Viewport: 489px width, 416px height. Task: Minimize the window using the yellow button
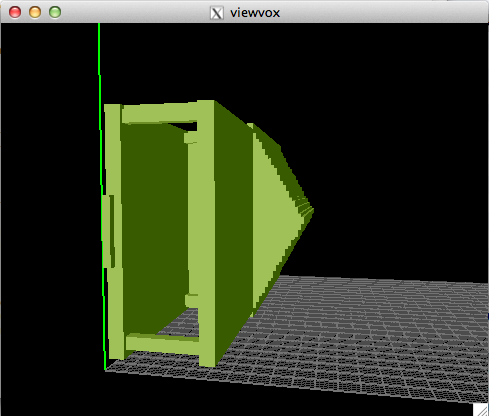pos(35,12)
